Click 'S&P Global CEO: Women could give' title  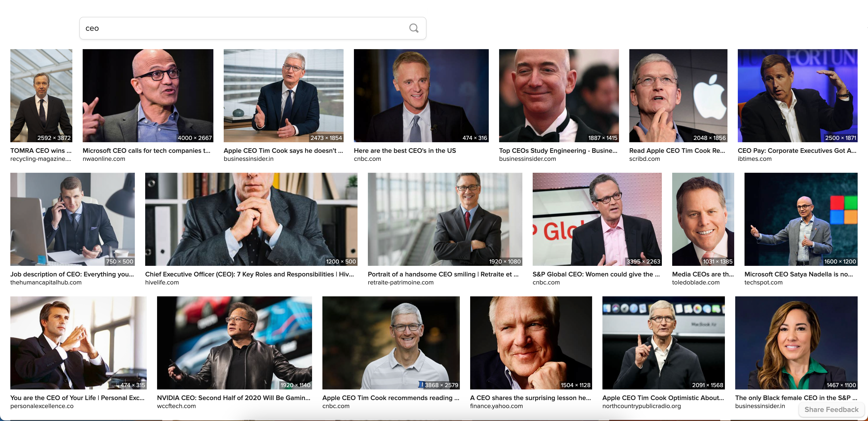coord(596,274)
